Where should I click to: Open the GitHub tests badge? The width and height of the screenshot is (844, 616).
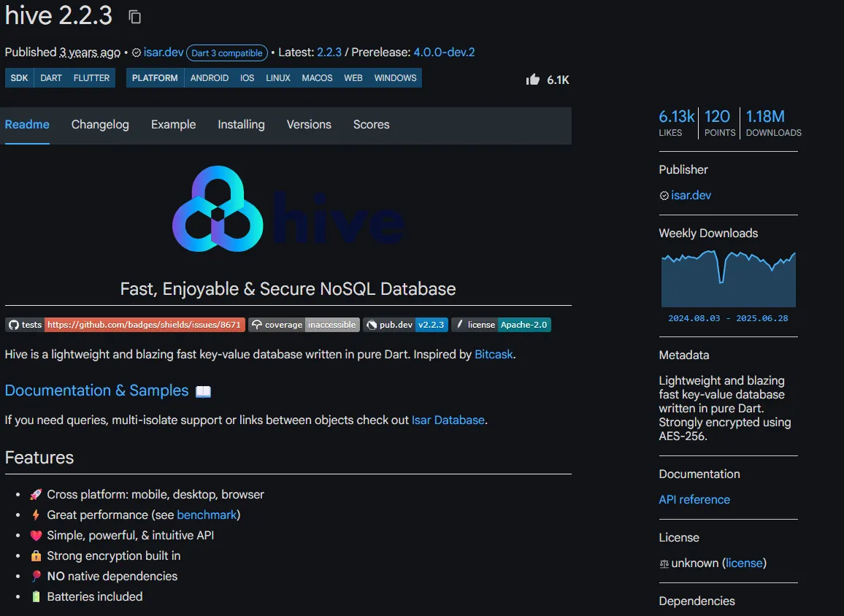coord(126,325)
